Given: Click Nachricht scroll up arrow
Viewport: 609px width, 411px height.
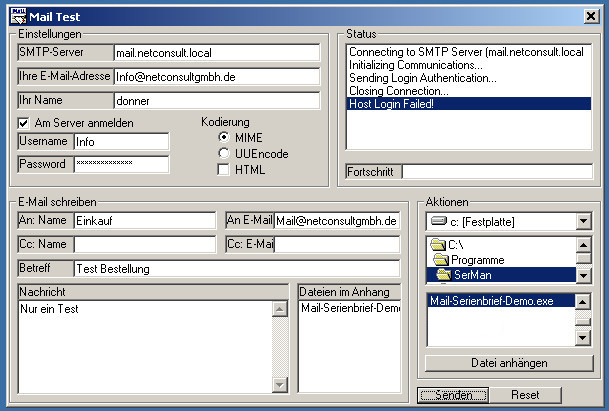Looking at the screenshot, I should (280, 309).
